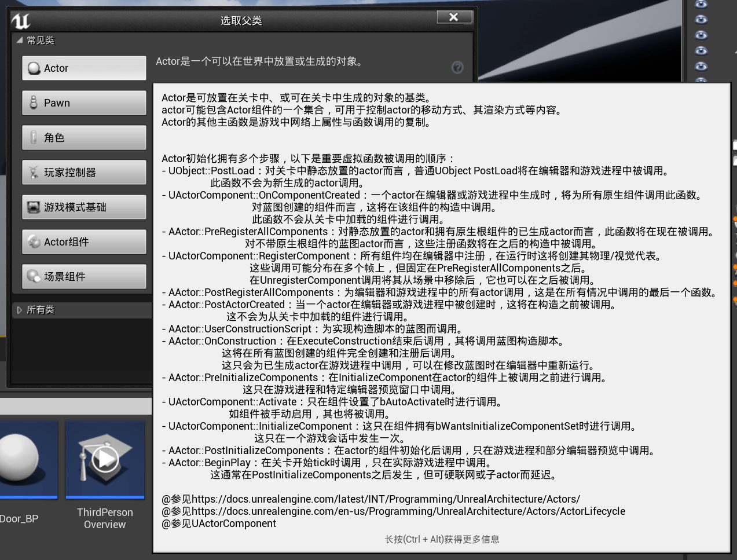Click the Door_BP asset name
Screen dimensions: 737x560
point(19,519)
